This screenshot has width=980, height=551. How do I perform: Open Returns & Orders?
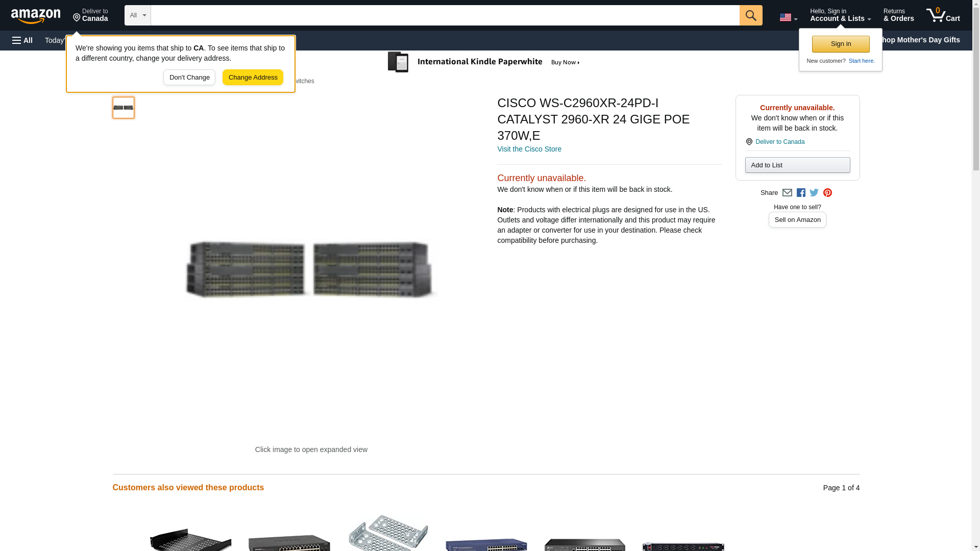click(x=898, y=15)
